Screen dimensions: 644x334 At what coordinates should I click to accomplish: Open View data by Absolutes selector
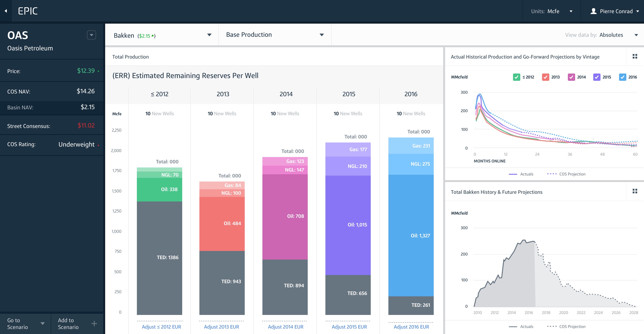[x=636, y=35]
